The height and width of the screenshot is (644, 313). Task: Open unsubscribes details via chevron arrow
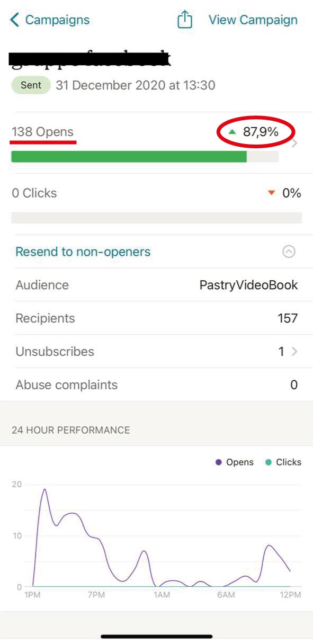click(294, 352)
